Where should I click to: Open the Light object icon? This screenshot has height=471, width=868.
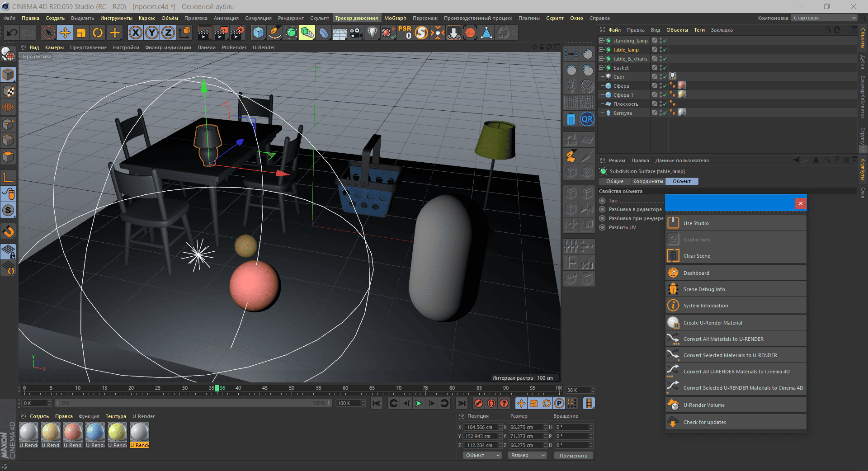(x=372, y=33)
